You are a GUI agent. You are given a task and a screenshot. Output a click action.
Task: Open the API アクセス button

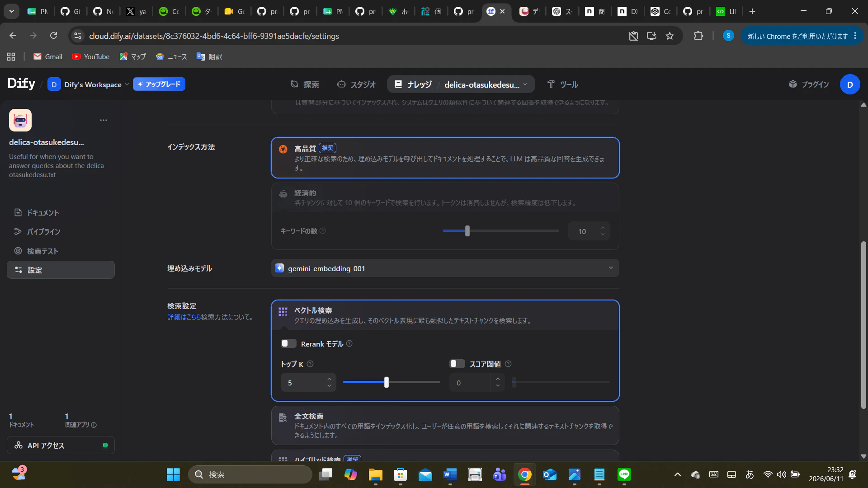(x=61, y=445)
